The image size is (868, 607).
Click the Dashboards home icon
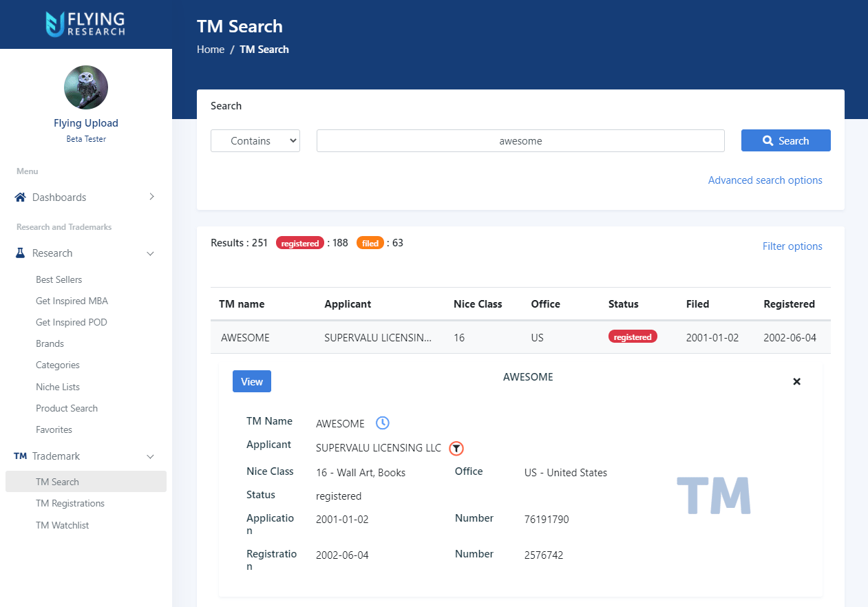click(21, 197)
